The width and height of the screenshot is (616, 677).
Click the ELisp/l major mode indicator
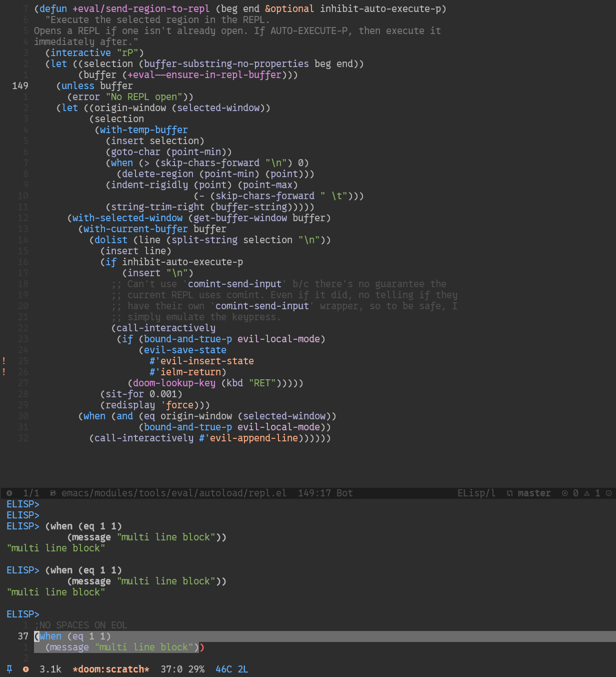(x=476, y=493)
